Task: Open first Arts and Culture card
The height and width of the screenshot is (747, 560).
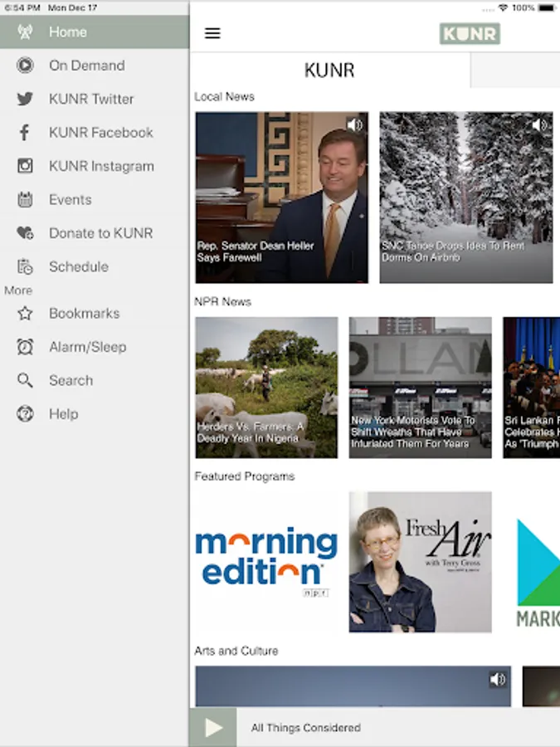Action: (353, 686)
